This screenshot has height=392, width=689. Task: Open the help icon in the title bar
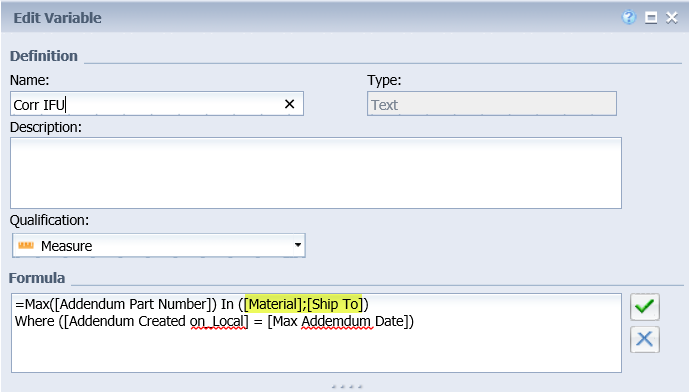(629, 18)
